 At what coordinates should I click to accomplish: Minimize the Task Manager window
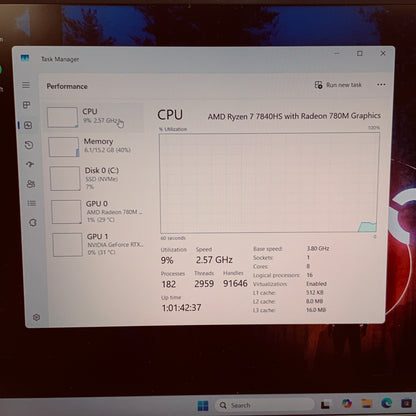pyautogui.click(x=337, y=53)
